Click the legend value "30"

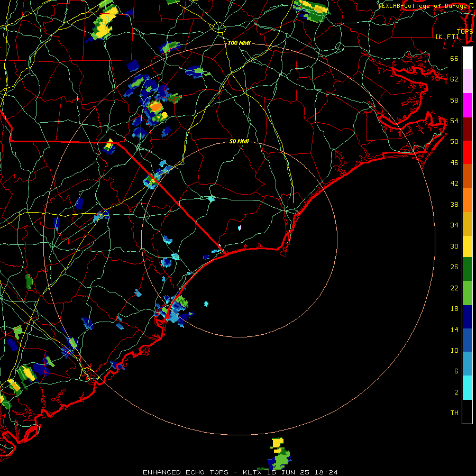[454, 246]
